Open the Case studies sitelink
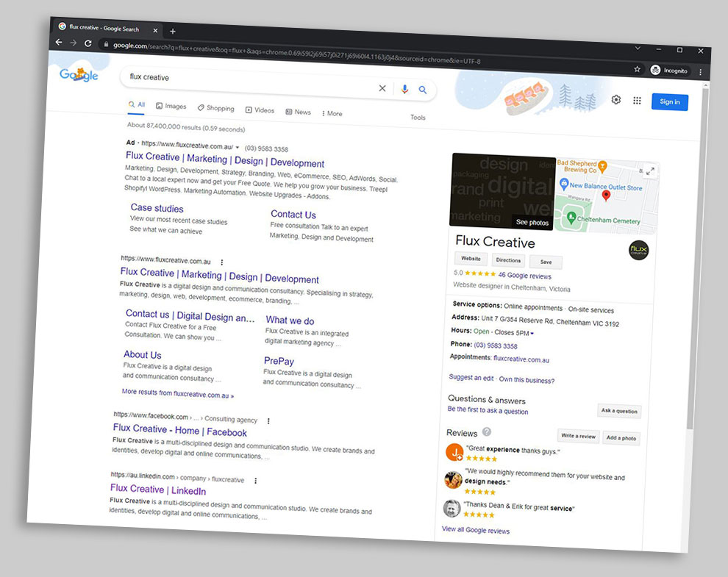This screenshot has width=728, height=577. coord(157,208)
